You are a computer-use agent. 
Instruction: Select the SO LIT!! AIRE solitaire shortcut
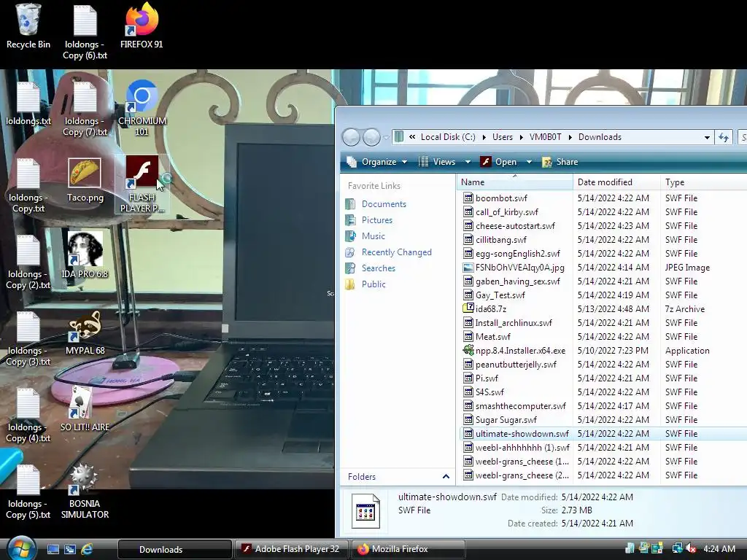pos(85,408)
